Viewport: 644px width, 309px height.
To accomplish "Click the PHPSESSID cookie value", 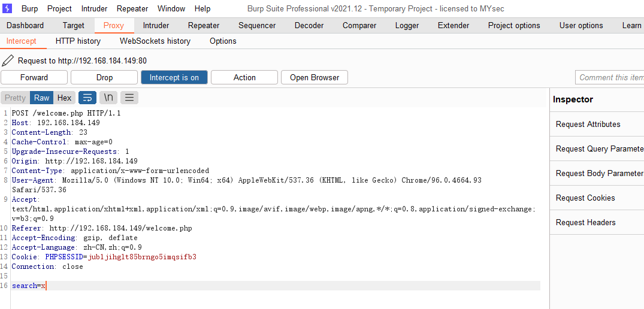I will coord(142,257).
